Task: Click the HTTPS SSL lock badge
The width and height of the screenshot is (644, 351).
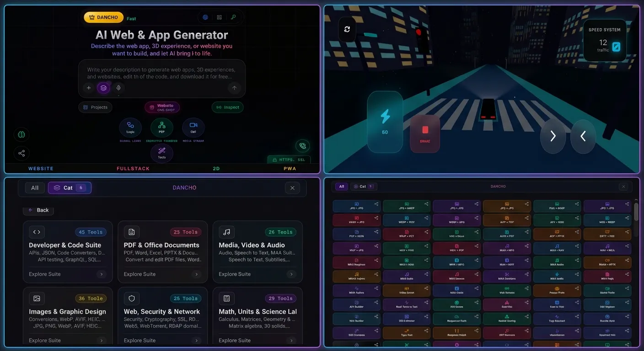Action: coord(289,160)
